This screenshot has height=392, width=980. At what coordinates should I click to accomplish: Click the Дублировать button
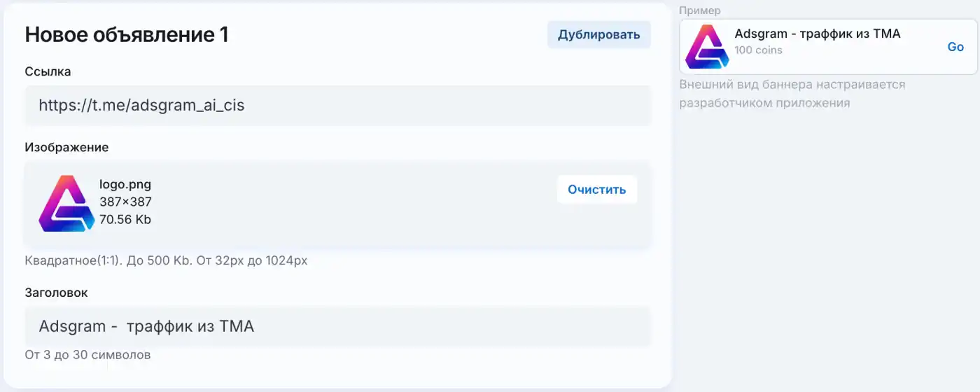click(598, 35)
